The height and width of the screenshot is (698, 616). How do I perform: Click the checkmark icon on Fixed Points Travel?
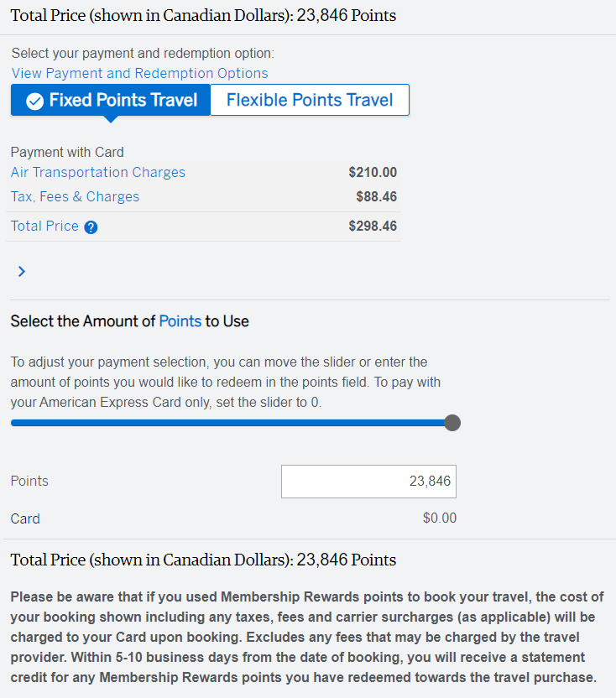tap(34, 101)
